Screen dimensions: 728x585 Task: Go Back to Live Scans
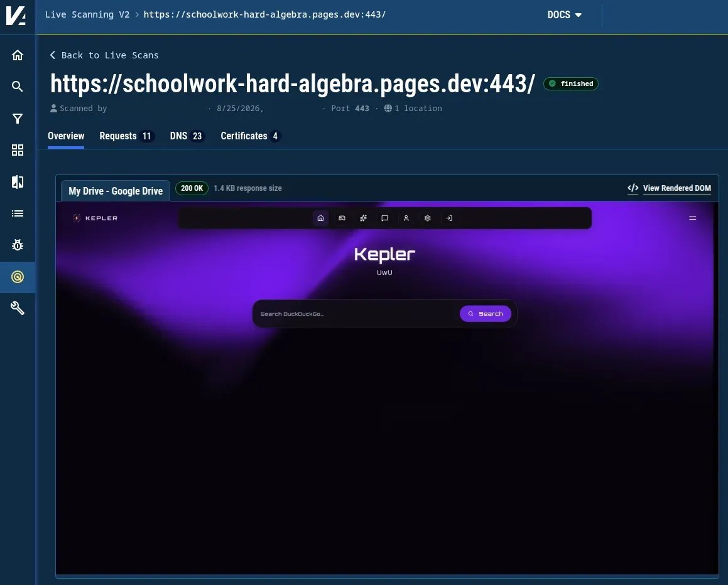click(104, 55)
